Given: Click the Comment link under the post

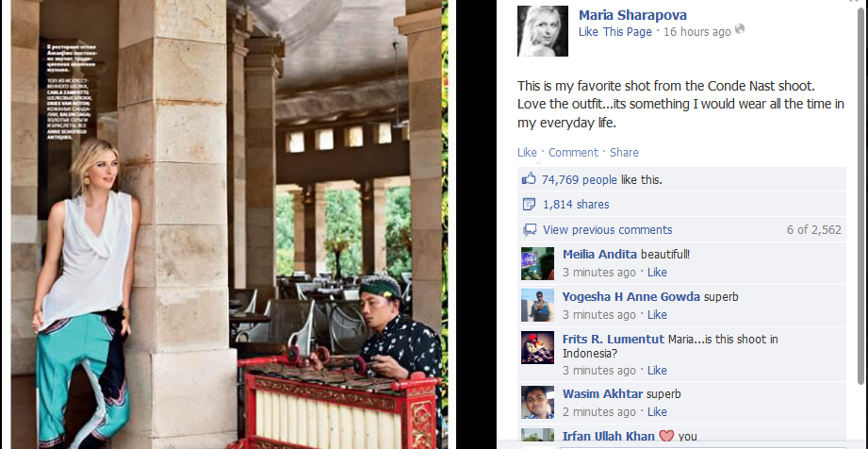Looking at the screenshot, I should tap(574, 153).
